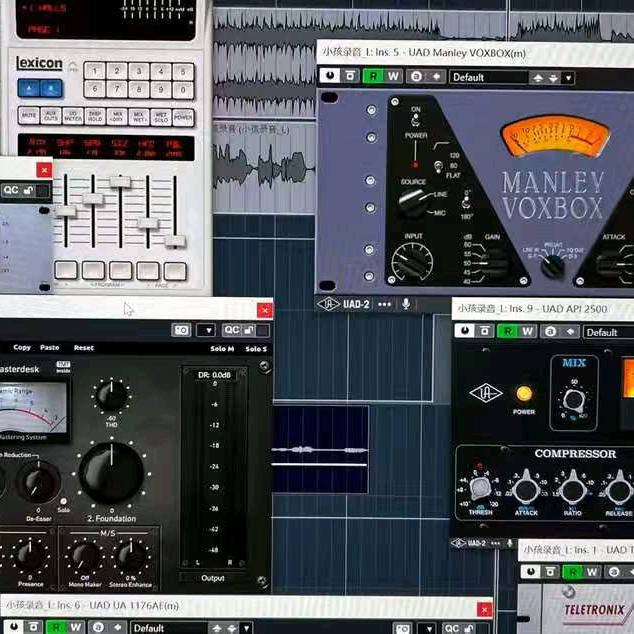
Task: Click Copy in the Masterdesk toolbar
Action: (x=22, y=347)
